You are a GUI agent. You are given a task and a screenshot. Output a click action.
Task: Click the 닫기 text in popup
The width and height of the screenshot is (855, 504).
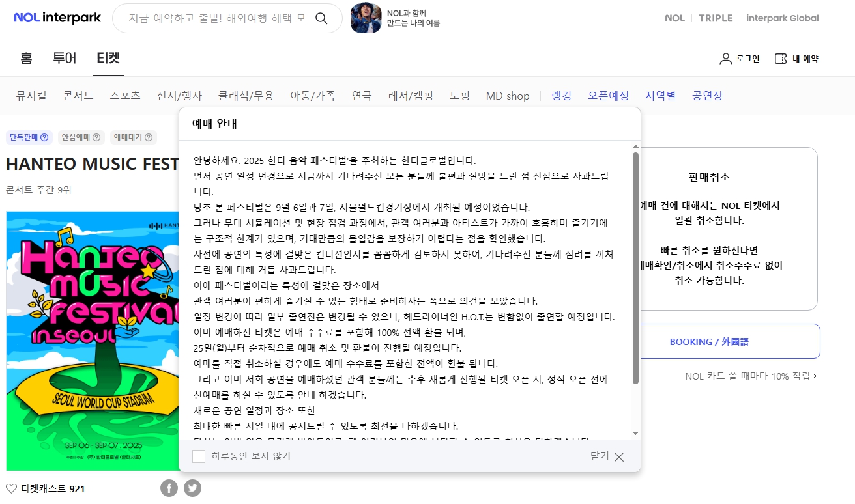[600, 456]
